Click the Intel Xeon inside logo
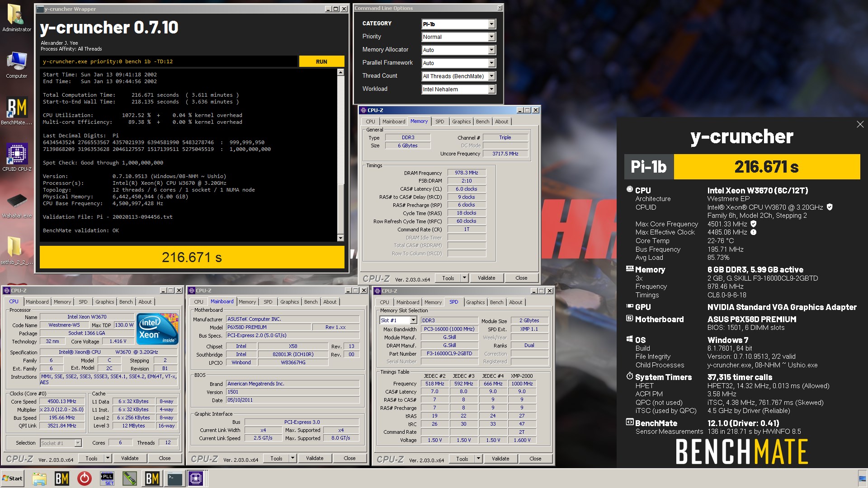Viewport: 868px width, 488px height. click(157, 329)
